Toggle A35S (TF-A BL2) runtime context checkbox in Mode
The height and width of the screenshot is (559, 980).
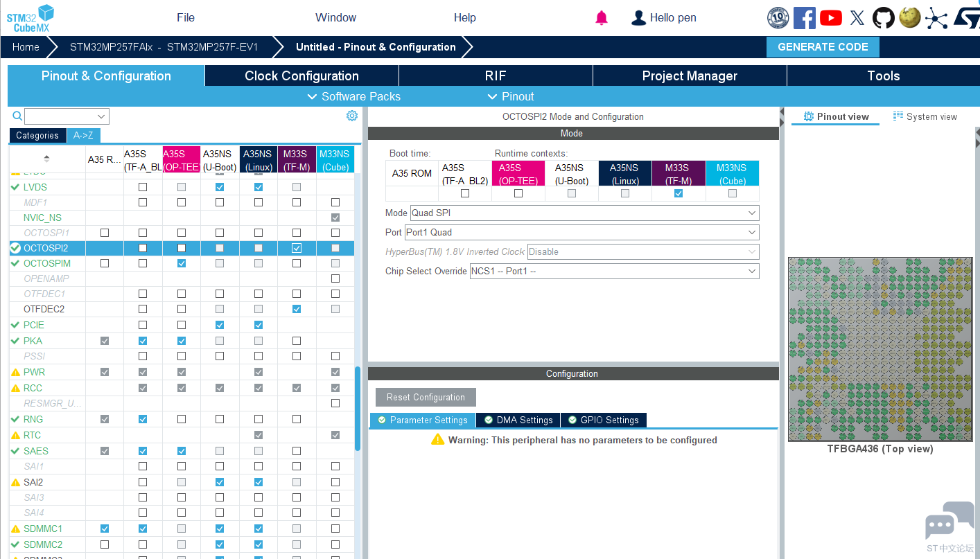[465, 193]
